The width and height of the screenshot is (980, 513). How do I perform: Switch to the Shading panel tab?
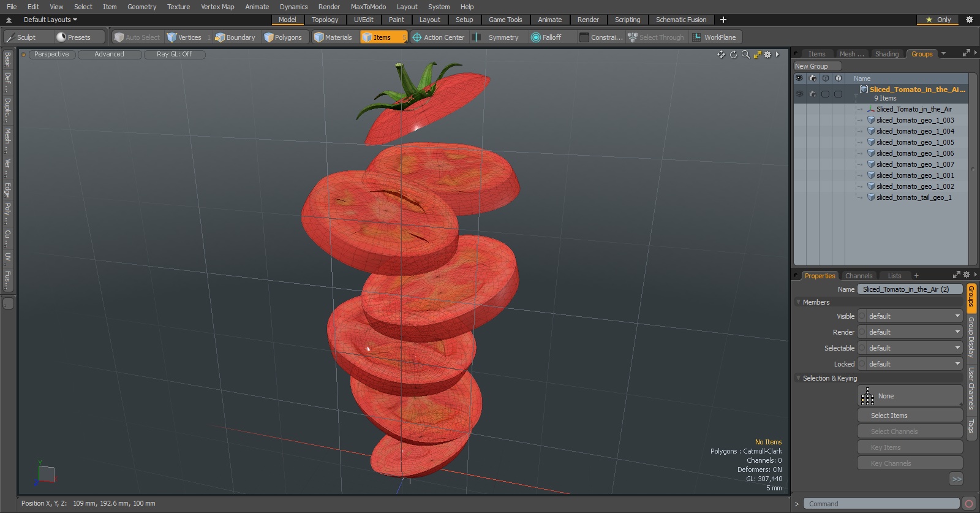(x=886, y=54)
